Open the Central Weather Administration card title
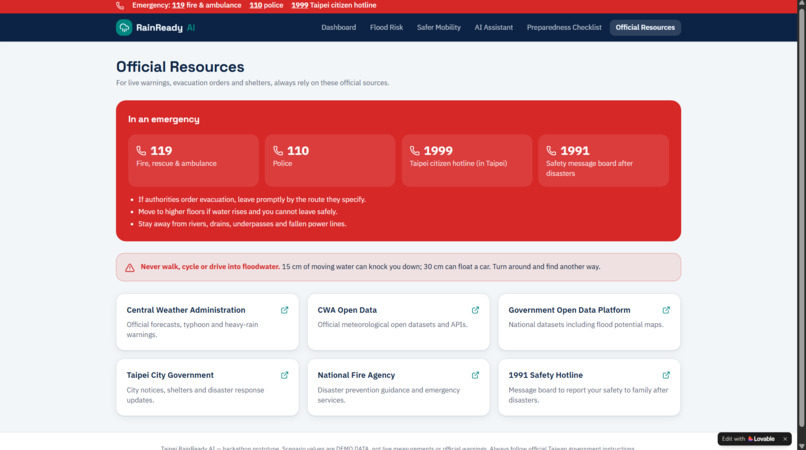The height and width of the screenshot is (450, 806). click(186, 310)
